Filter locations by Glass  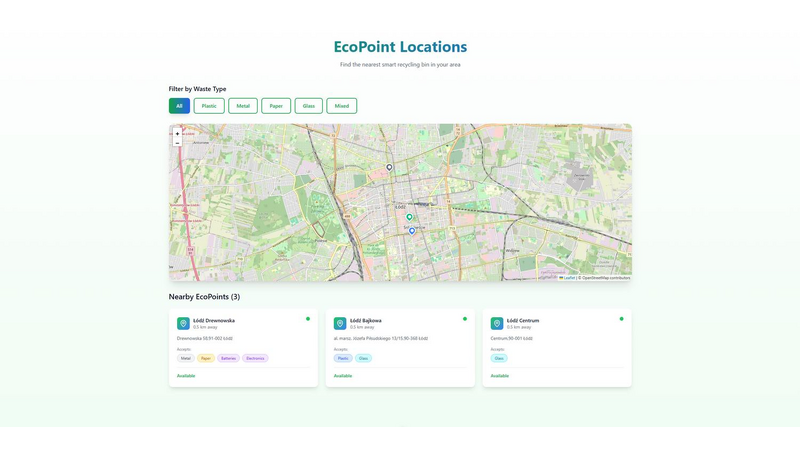[309, 106]
